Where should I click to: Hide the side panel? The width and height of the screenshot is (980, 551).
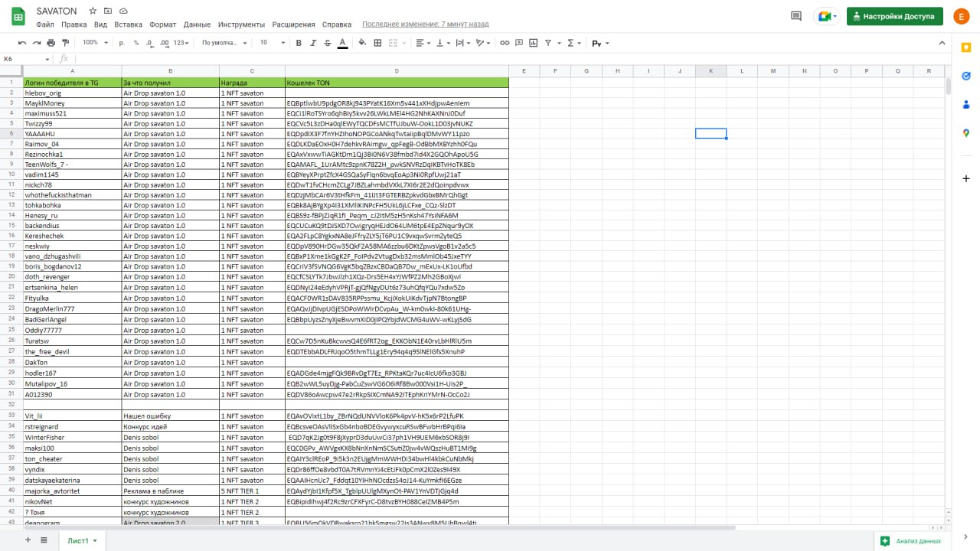coord(966,536)
